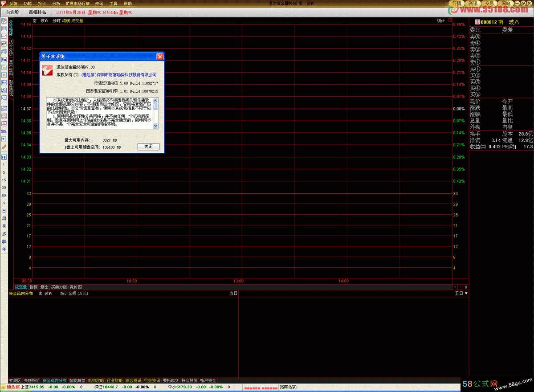Screen dimensions: 534x392
Task: Click the 关闭 button in about dialog
Action: pos(148,147)
